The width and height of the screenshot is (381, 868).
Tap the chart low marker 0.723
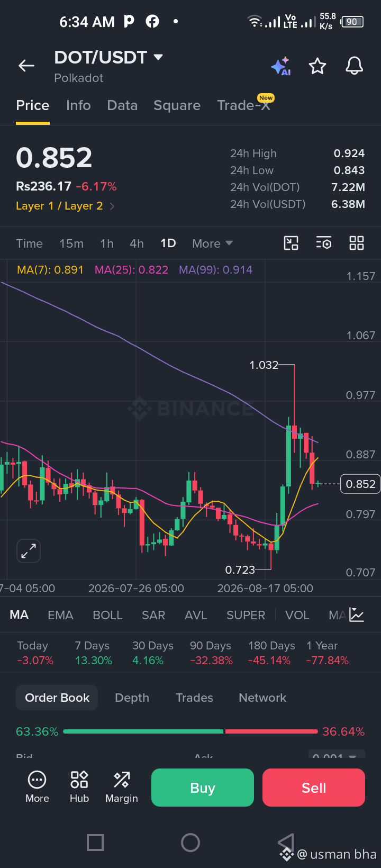[x=240, y=569]
